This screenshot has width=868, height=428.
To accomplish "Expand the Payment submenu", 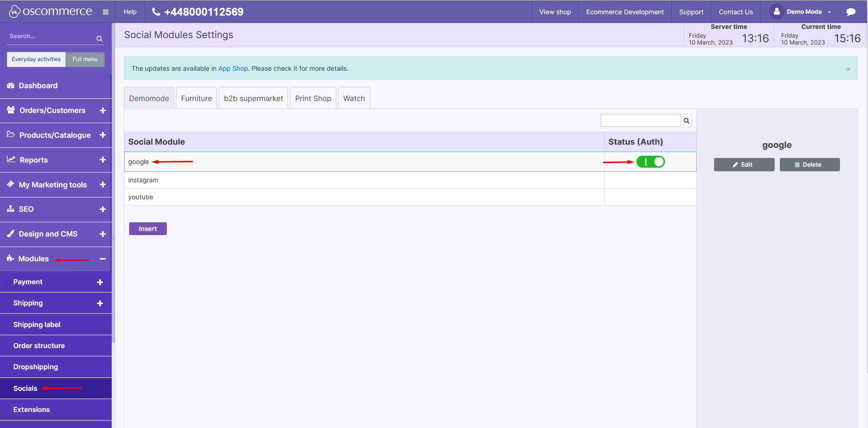I will click(x=100, y=282).
